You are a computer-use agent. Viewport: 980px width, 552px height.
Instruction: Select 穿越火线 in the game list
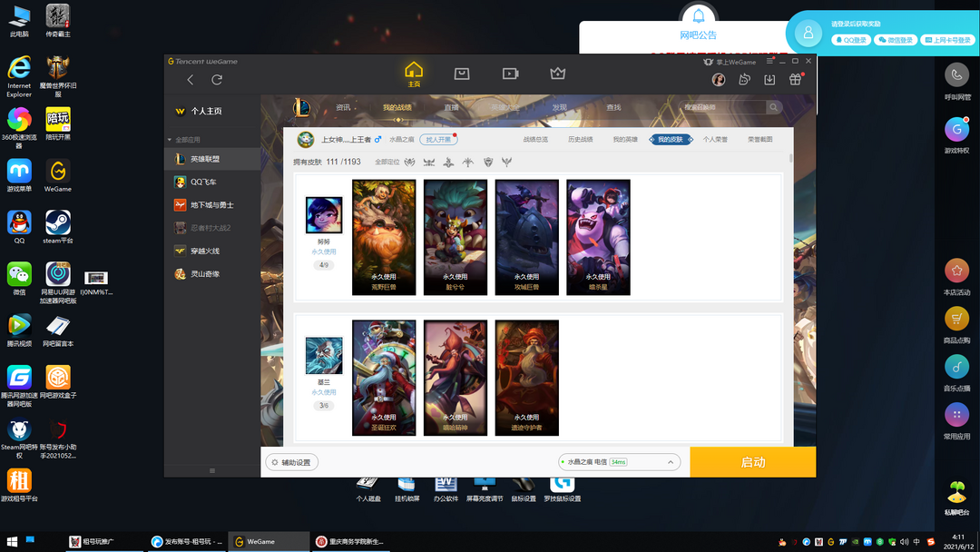click(x=212, y=251)
